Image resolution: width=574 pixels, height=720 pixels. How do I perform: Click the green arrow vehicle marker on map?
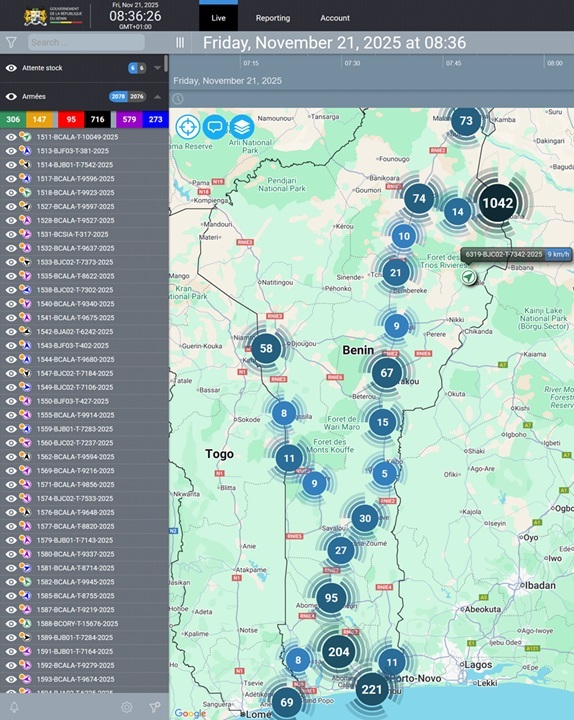pos(468,277)
